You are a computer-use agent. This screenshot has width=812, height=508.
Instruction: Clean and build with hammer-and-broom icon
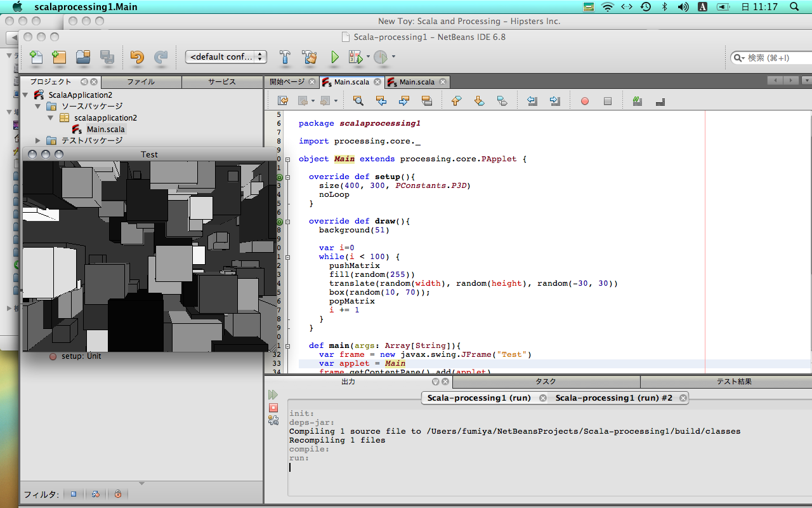[310, 57]
